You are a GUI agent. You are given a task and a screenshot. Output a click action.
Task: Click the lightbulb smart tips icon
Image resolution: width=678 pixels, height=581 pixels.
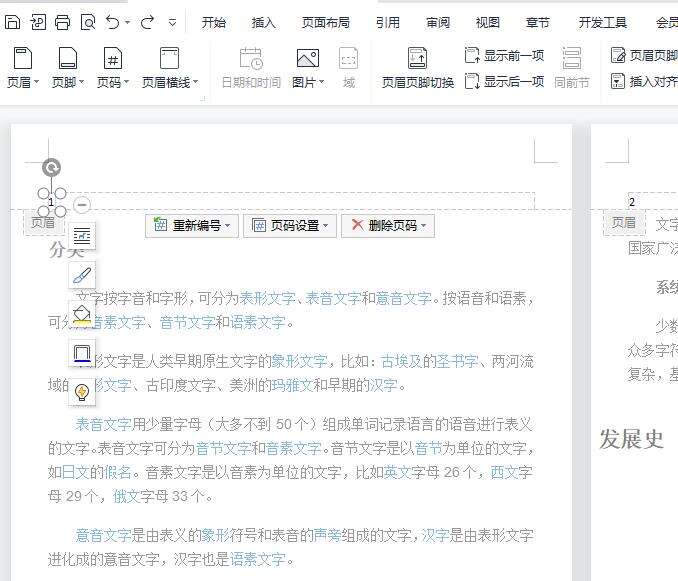[x=82, y=393]
